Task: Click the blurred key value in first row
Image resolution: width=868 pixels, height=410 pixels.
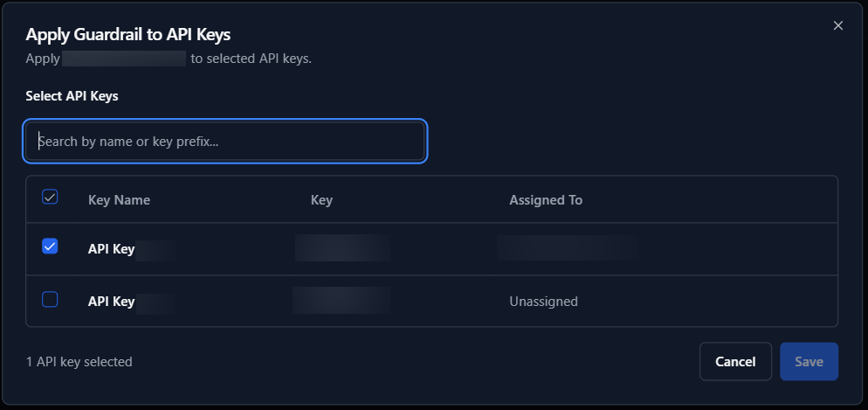Action: click(x=342, y=248)
